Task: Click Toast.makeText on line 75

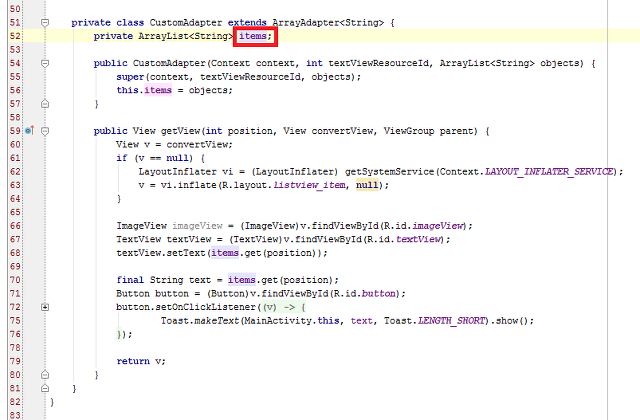Action: [200, 320]
